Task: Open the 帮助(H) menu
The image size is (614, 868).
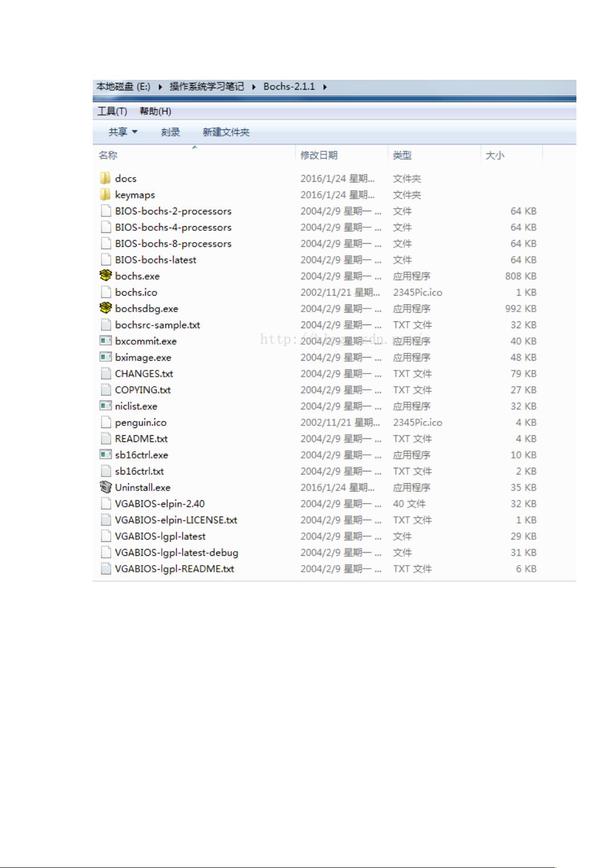Action: click(155, 111)
